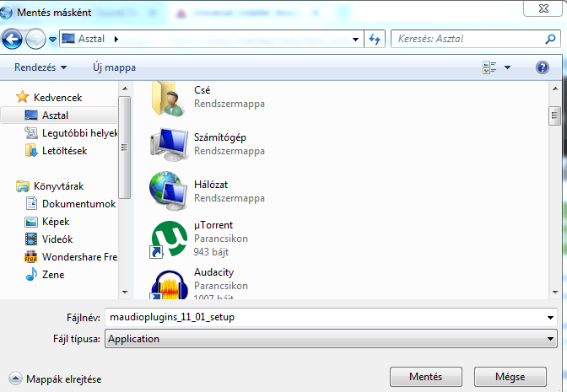
Task: Open Dokumentumok library in sidebar
Action: [78, 204]
